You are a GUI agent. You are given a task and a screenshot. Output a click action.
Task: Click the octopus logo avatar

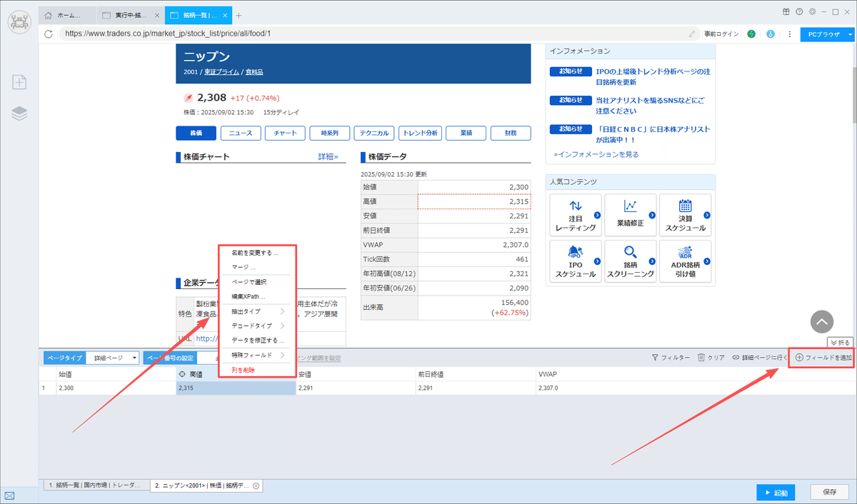click(x=19, y=21)
